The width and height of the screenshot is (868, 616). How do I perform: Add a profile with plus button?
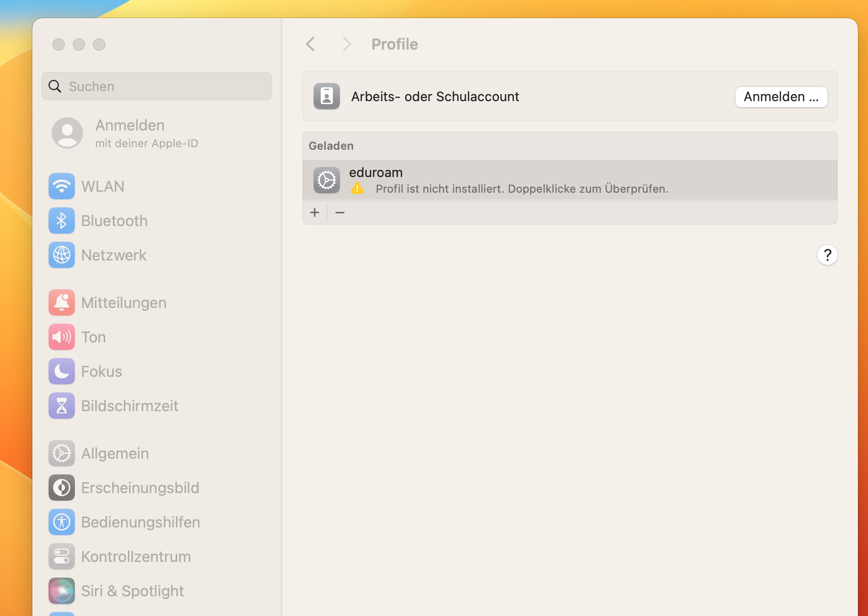click(315, 212)
